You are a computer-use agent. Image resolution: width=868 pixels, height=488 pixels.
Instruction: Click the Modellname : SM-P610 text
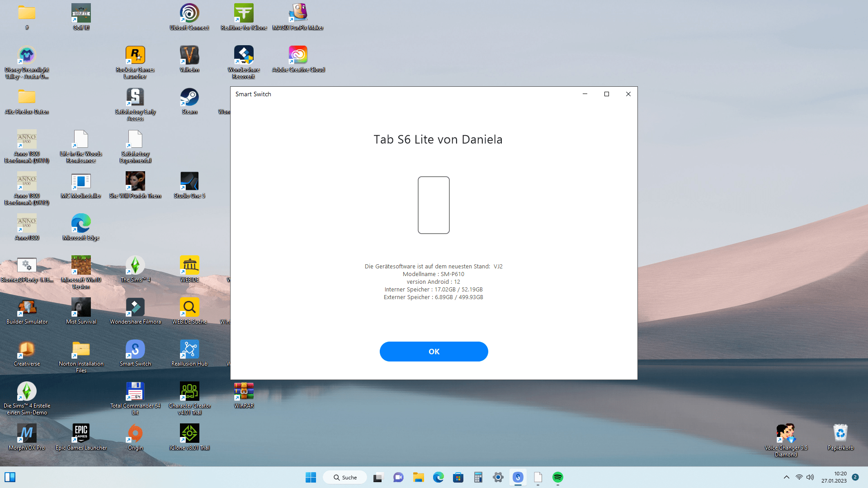click(x=434, y=274)
